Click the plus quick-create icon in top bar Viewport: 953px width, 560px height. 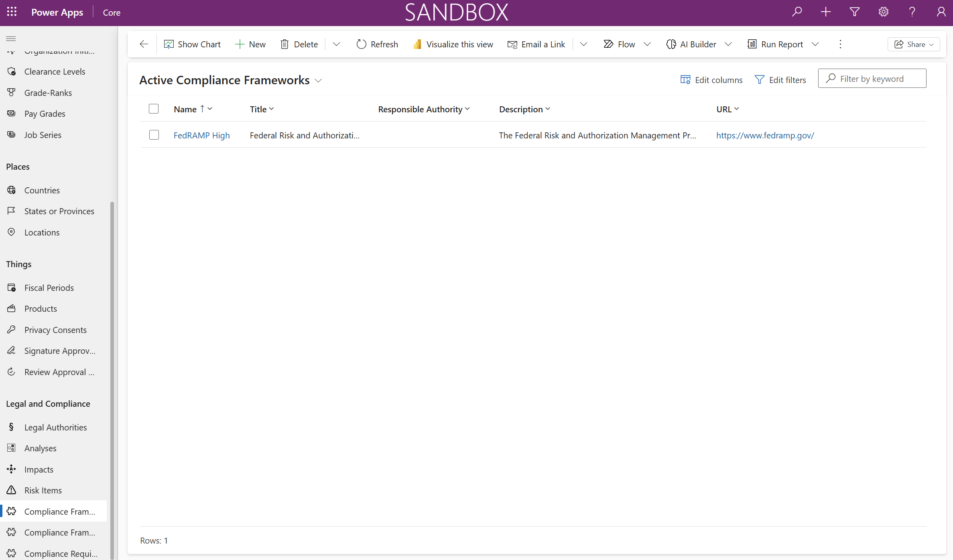(826, 12)
